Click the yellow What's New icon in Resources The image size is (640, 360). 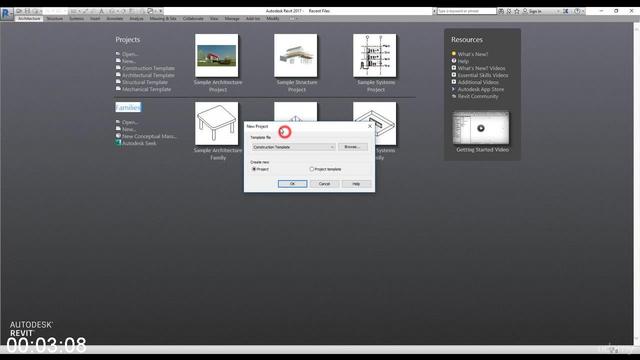click(x=453, y=53)
